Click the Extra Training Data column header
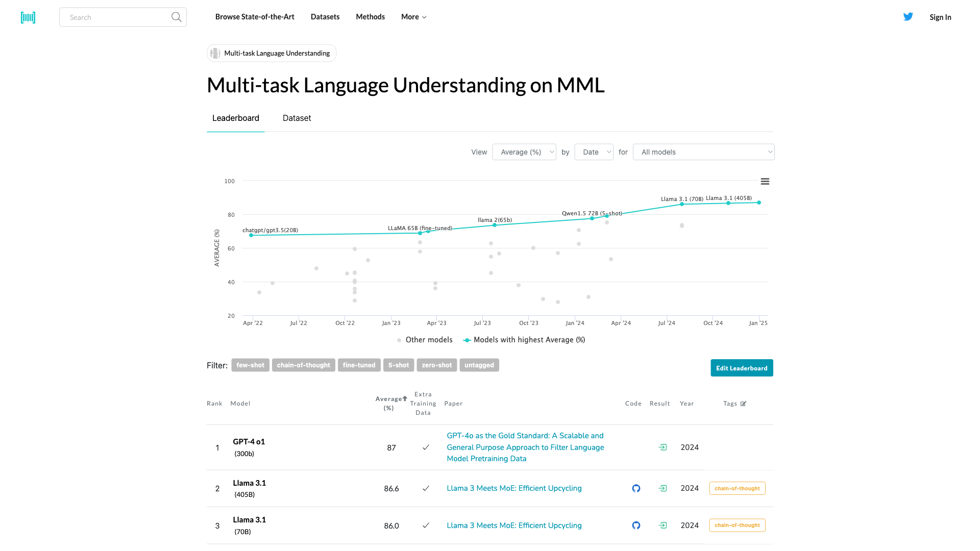980x551 pixels. [x=423, y=404]
